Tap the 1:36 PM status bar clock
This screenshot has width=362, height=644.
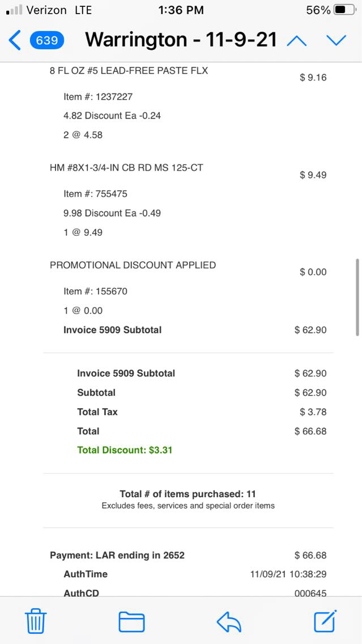[180, 10]
